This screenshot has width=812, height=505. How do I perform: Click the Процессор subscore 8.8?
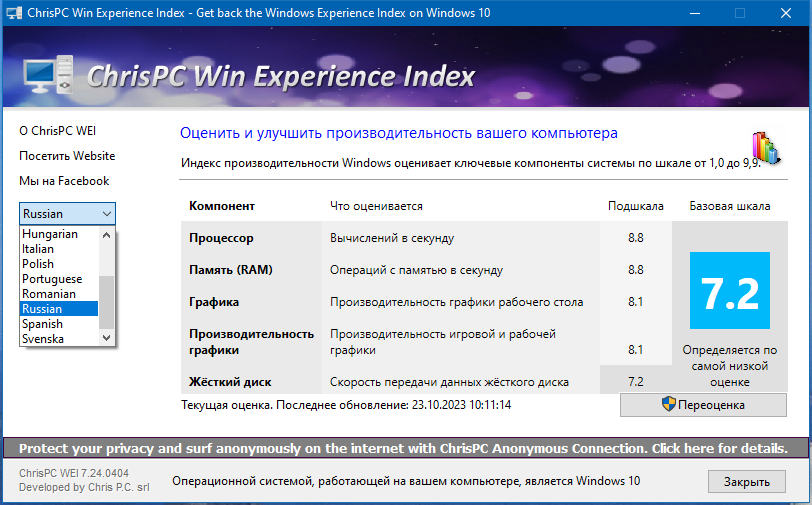[x=635, y=238]
